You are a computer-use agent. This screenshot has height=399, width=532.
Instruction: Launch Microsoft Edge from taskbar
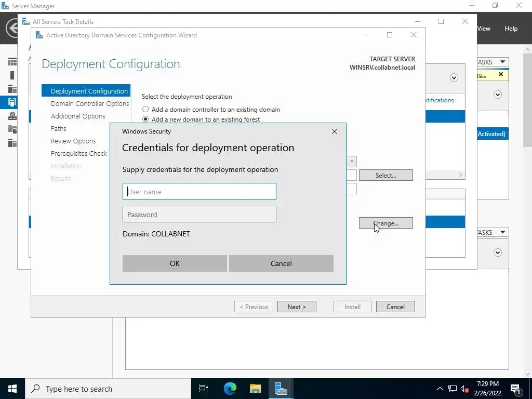pyautogui.click(x=230, y=389)
